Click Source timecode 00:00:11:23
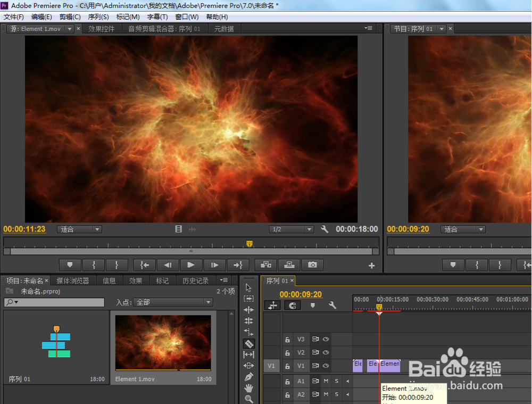The image size is (532, 404). 24,229
